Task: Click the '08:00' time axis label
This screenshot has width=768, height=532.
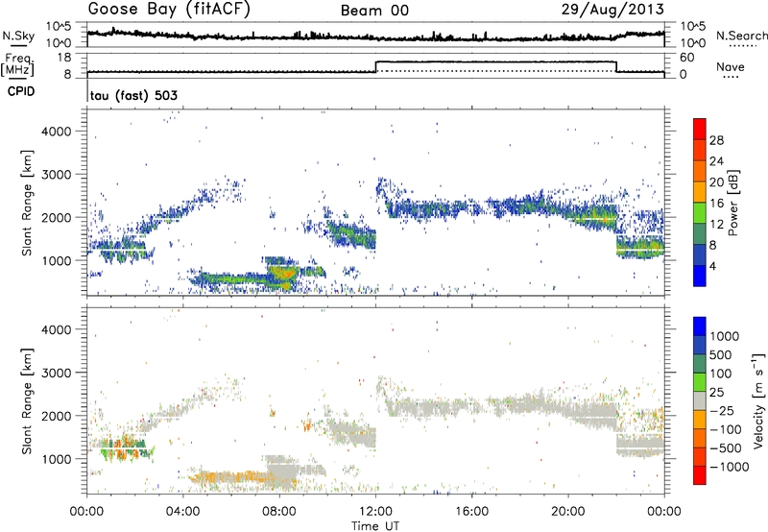Action: pos(279,511)
